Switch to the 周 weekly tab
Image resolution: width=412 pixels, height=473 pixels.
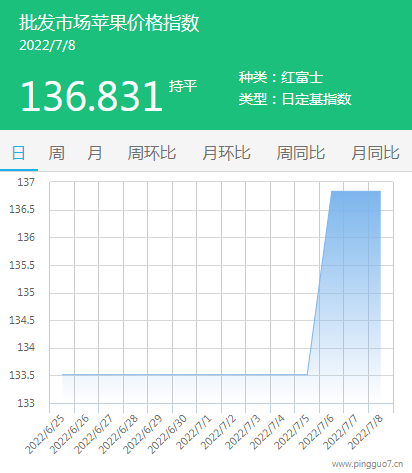[57, 153]
